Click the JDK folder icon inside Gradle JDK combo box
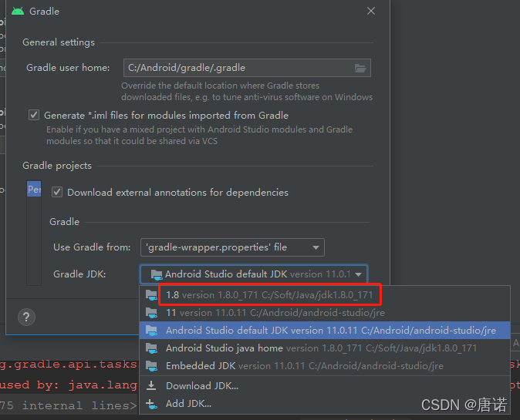520x420 pixels. [x=156, y=274]
